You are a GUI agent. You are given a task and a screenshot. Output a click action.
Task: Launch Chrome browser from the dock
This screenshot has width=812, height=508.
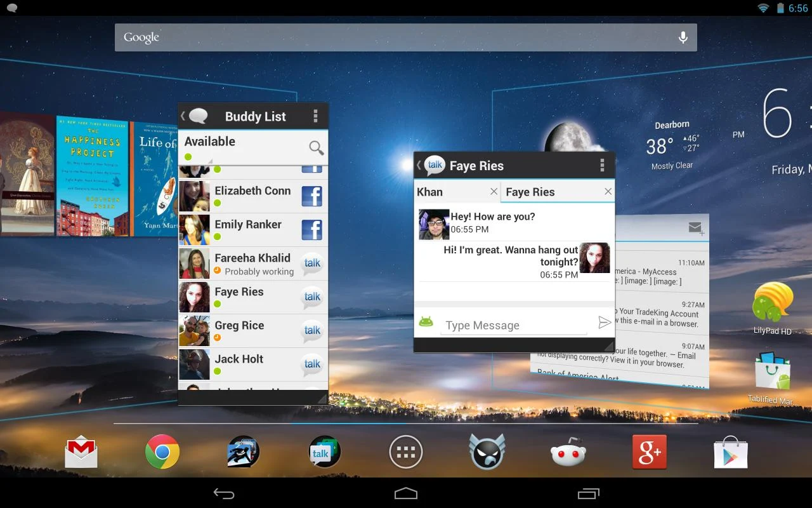tap(162, 452)
